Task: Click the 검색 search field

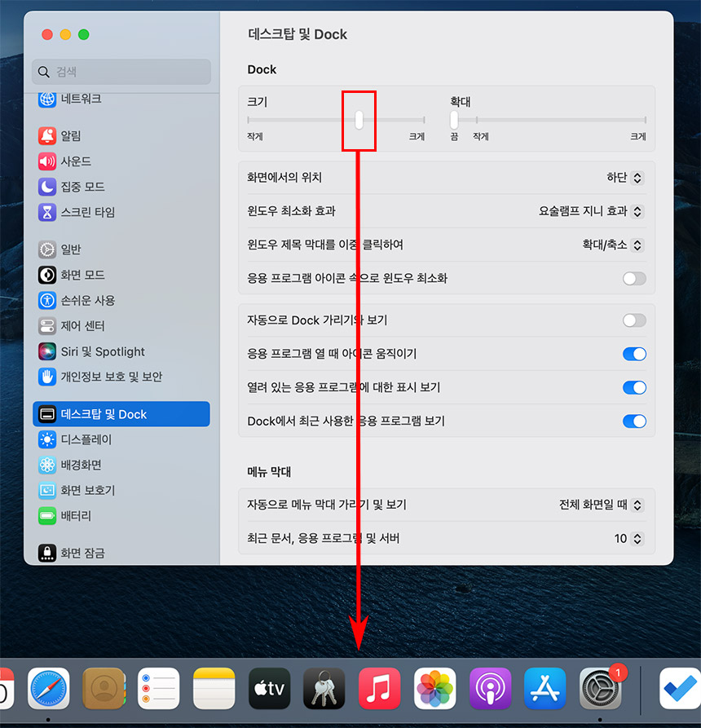Action: pyautogui.click(x=121, y=72)
